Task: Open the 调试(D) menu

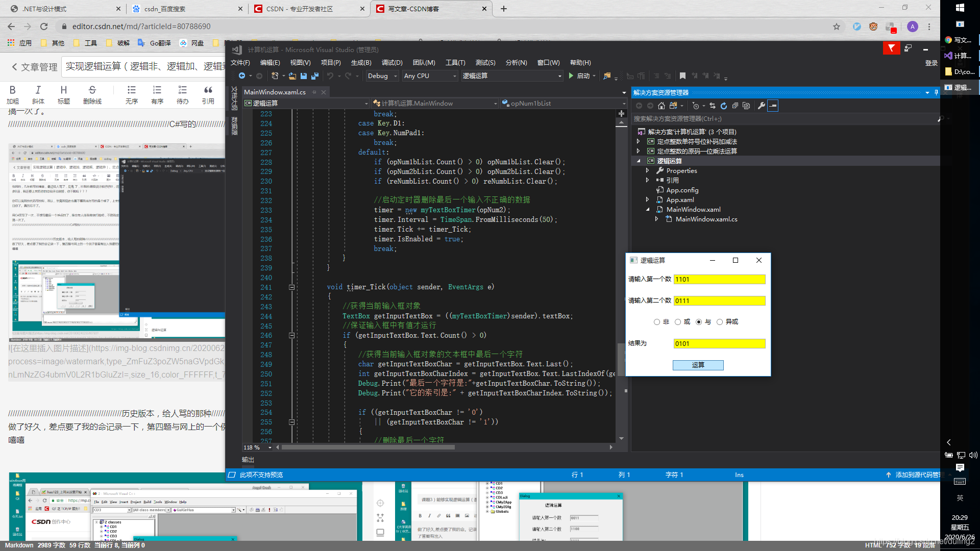Action: click(x=391, y=63)
